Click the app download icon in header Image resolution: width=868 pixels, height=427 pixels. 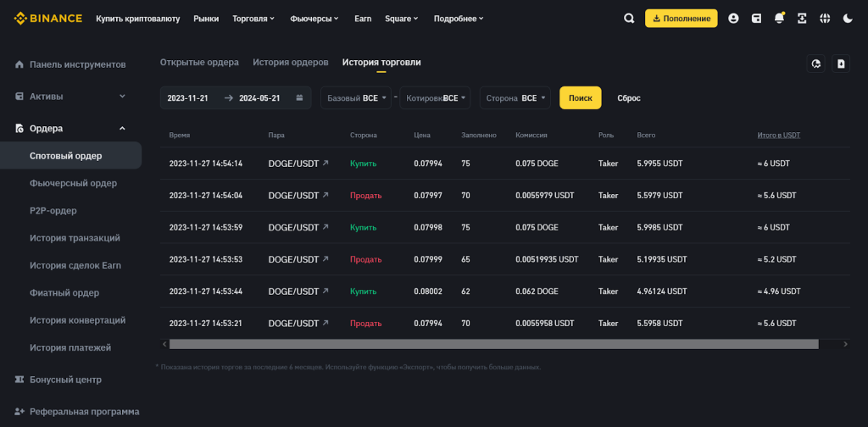tap(802, 19)
